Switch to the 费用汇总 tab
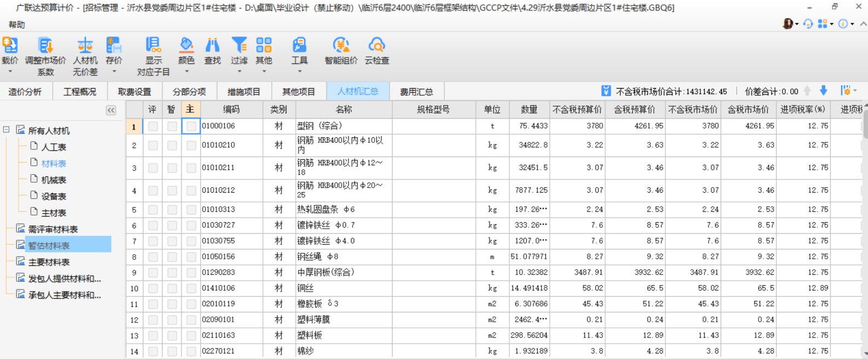 tap(417, 91)
